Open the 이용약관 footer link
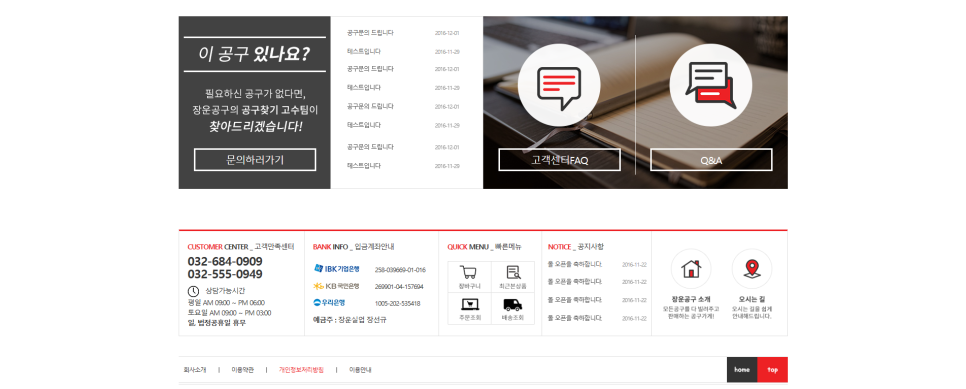The image size is (966, 389). 242,370
